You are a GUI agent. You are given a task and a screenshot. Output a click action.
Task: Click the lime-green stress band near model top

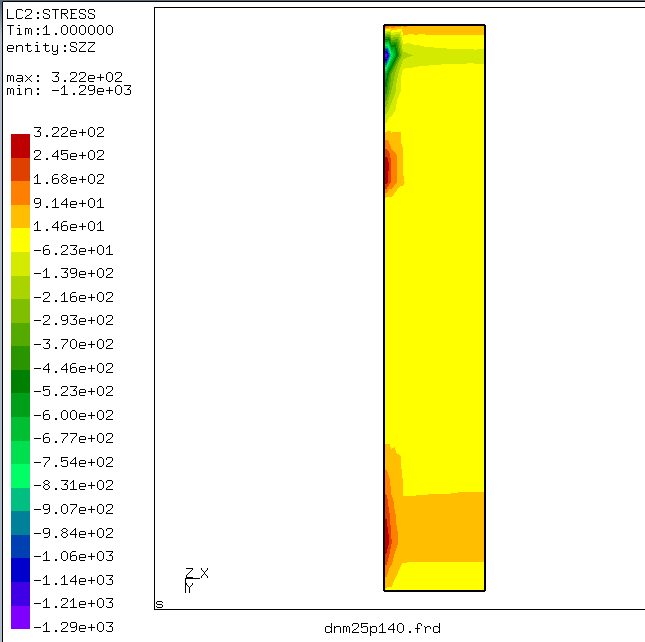pyautogui.click(x=444, y=56)
